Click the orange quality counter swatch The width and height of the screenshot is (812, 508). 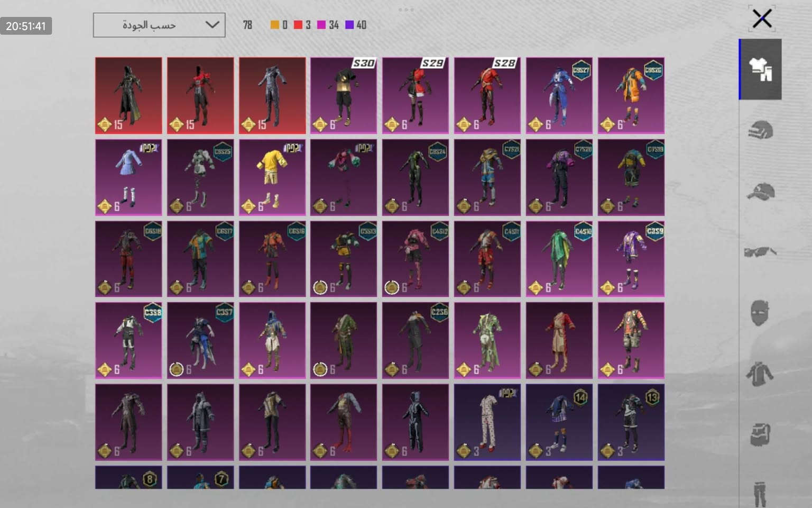coord(274,25)
